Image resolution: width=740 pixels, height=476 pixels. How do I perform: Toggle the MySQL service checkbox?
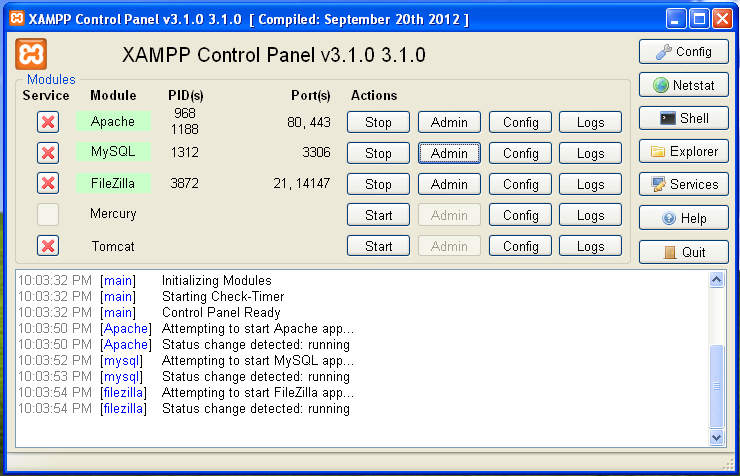pyautogui.click(x=48, y=153)
